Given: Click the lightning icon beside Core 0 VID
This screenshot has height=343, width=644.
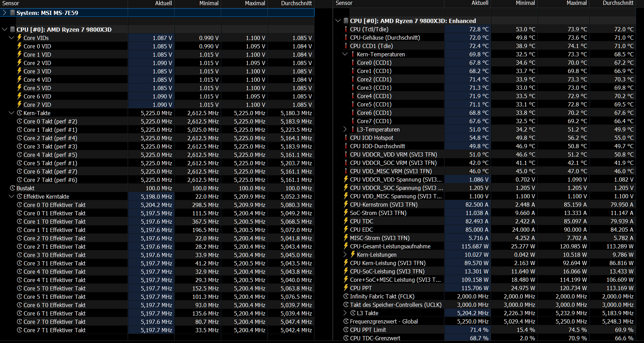Looking at the screenshot, I should coord(19,46).
